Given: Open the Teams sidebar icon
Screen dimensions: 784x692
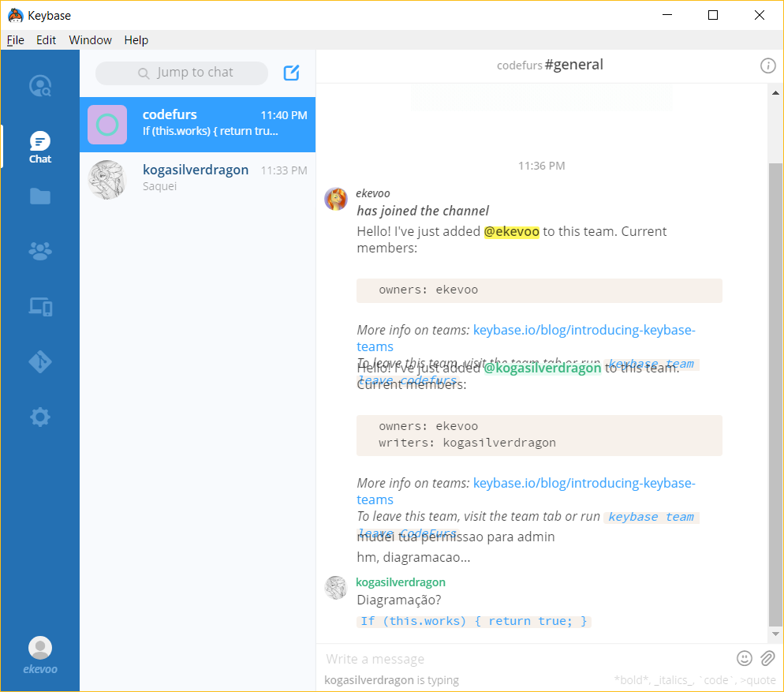Looking at the screenshot, I should (40, 251).
